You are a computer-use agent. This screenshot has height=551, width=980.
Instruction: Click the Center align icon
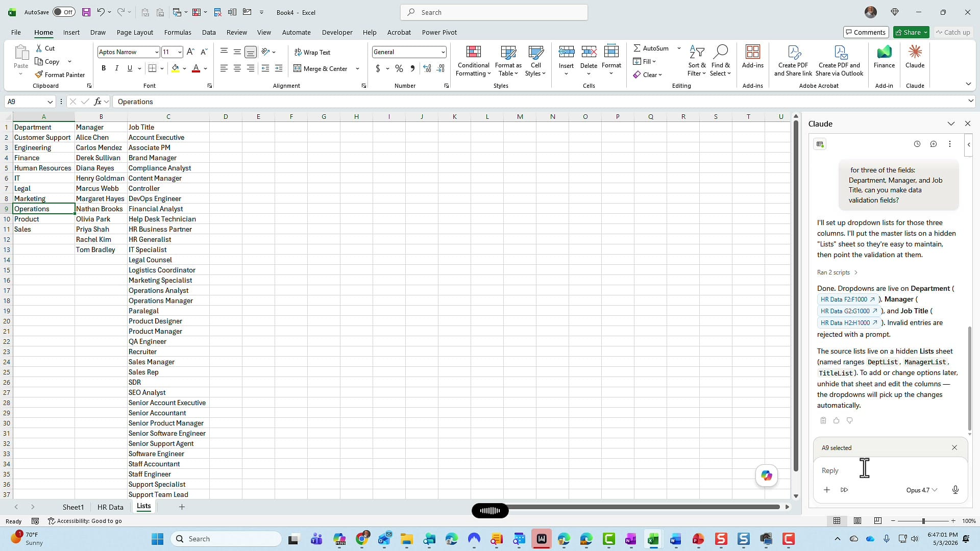(x=237, y=68)
